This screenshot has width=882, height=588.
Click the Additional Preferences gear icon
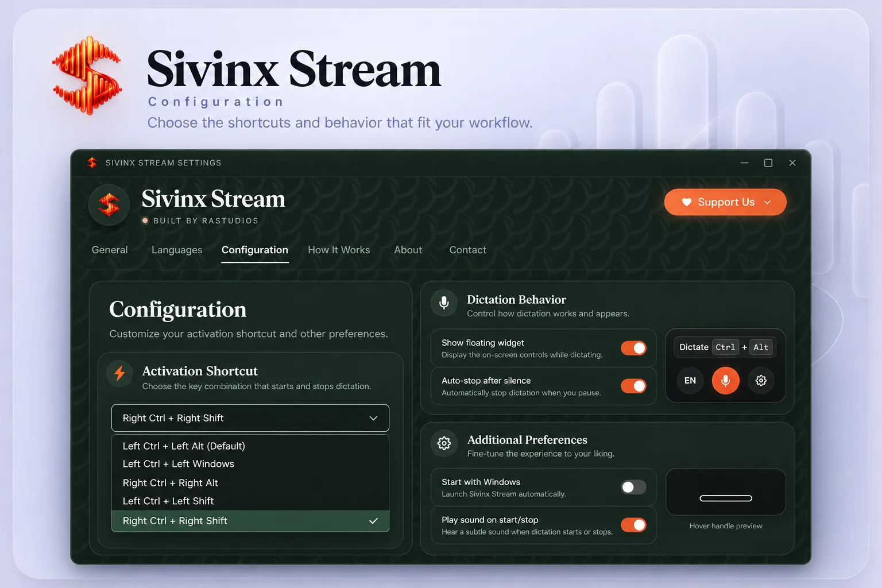click(444, 443)
